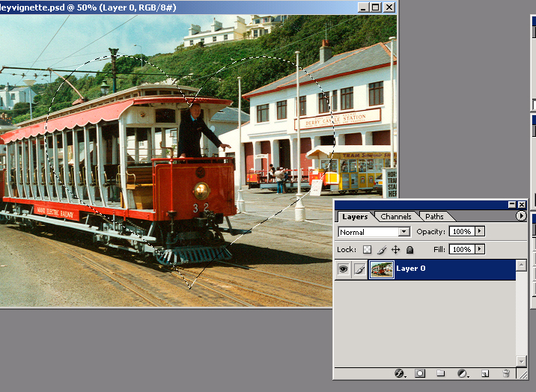
Task: Click the Layers list scroll down arrow
Action: (521, 361)
